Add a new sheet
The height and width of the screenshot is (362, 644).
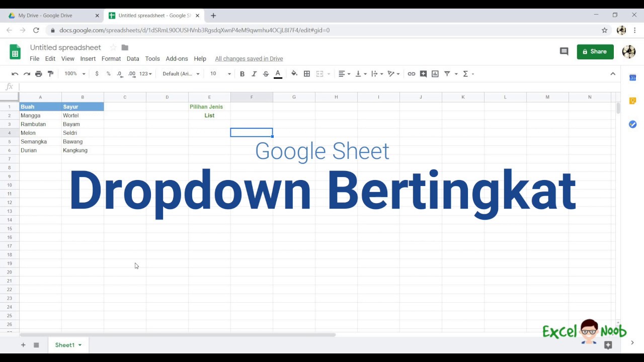[23, 345]
